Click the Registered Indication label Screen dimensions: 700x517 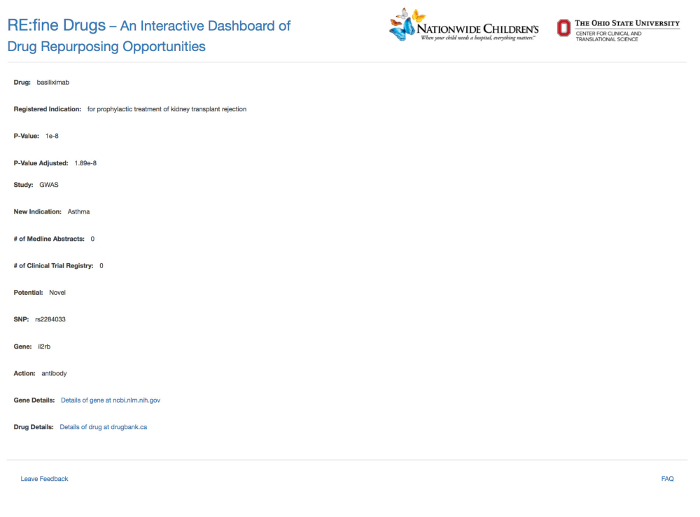(x=47, y=109)
